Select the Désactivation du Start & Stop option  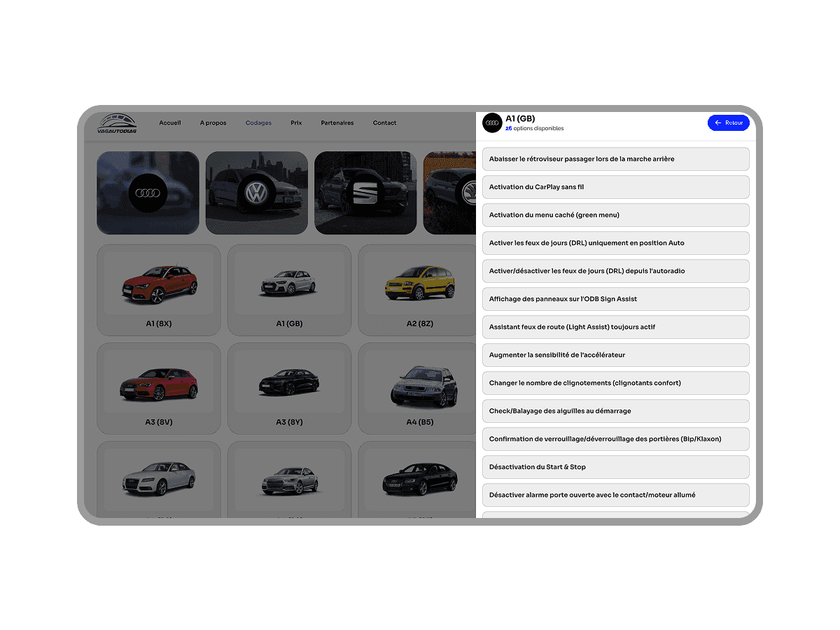tap(616, 467)
